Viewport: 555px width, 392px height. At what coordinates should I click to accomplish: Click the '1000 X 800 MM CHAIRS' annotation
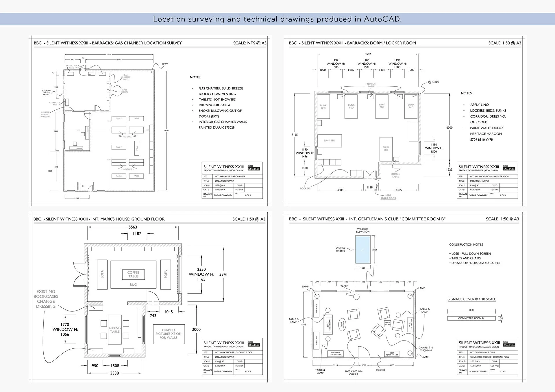coord(354,373)
